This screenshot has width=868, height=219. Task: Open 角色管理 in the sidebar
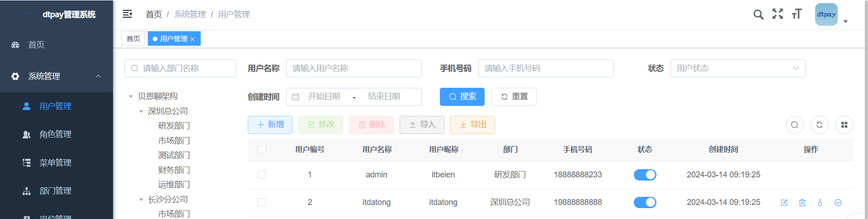[x=57, y=134]
